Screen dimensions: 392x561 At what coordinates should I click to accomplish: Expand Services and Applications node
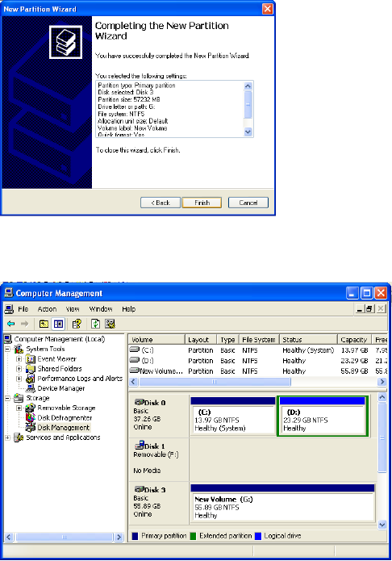[x=7, y=437]
